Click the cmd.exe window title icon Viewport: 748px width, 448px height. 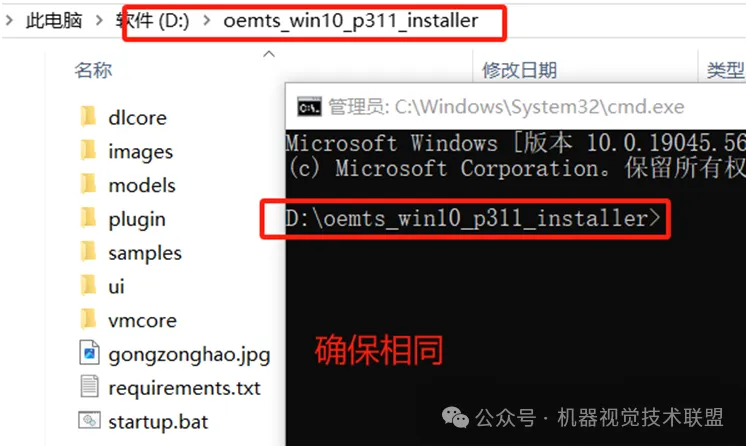pos(310,107)
